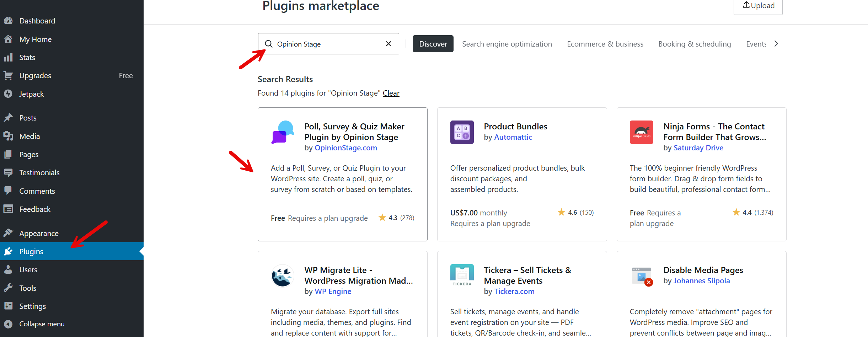Select the Search engine optimization category
Image resolution: width=868 pixels, height=337 pixels.
coord(507,44)
